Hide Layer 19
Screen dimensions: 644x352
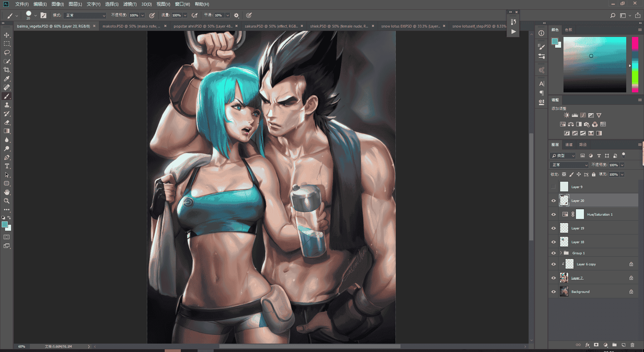click(x=553, y=228)
